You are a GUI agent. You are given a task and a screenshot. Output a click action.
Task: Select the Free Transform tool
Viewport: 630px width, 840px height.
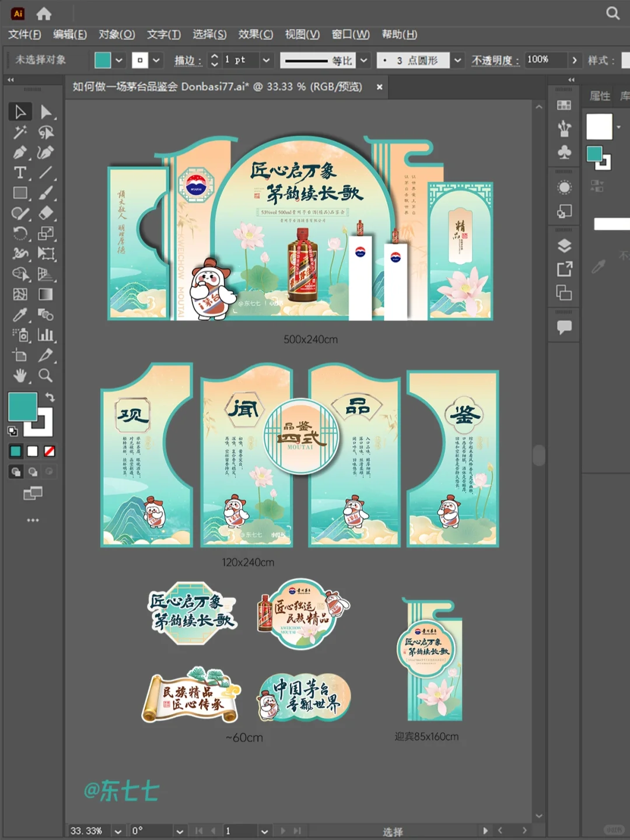pos(45,254)
